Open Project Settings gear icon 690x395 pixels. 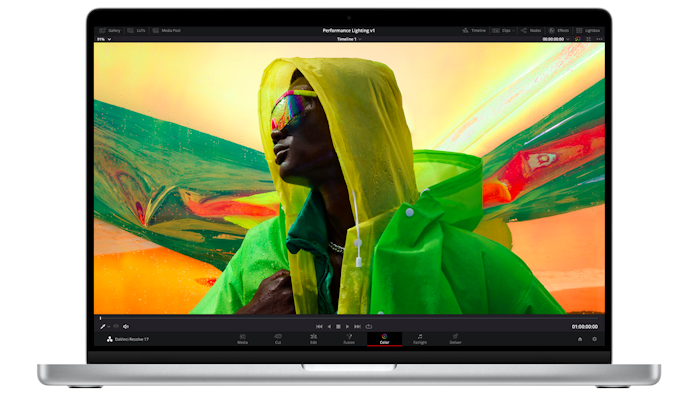(x=595, y=339)
